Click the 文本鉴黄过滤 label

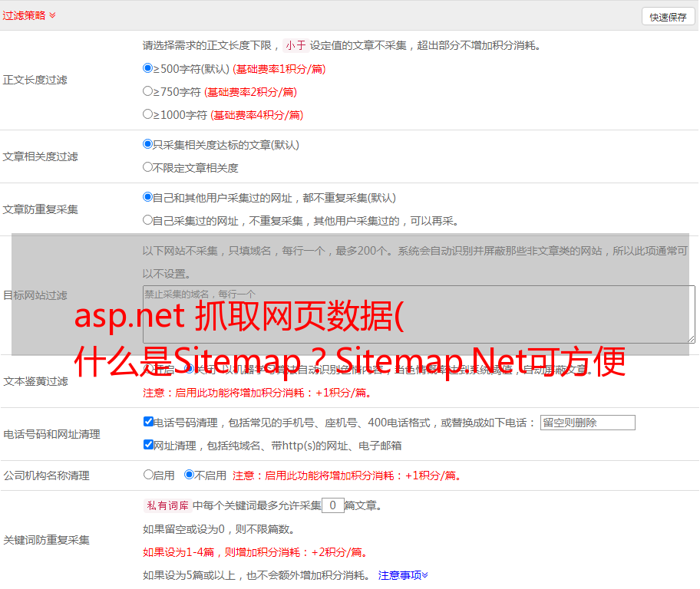pos(36,381)
